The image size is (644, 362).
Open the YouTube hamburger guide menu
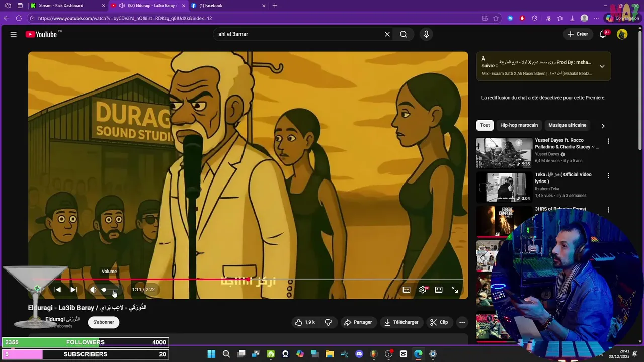pyautogui.click(x=14, y=34)
